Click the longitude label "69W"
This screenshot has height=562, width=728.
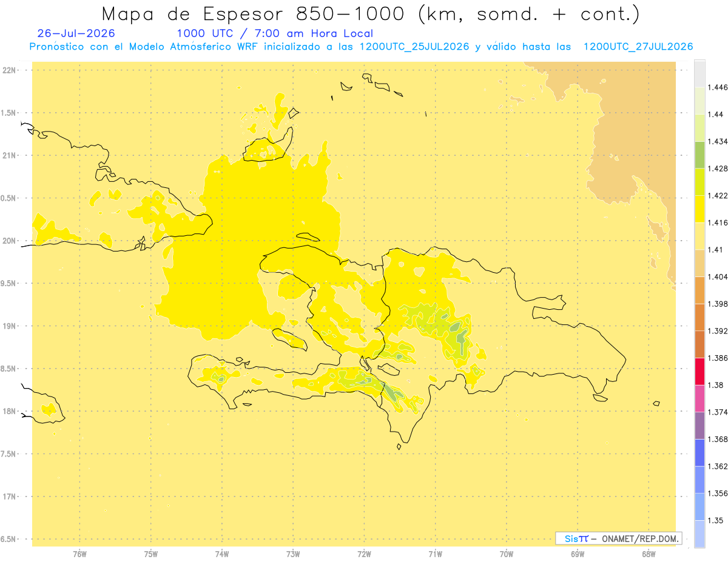coord(578,554)
